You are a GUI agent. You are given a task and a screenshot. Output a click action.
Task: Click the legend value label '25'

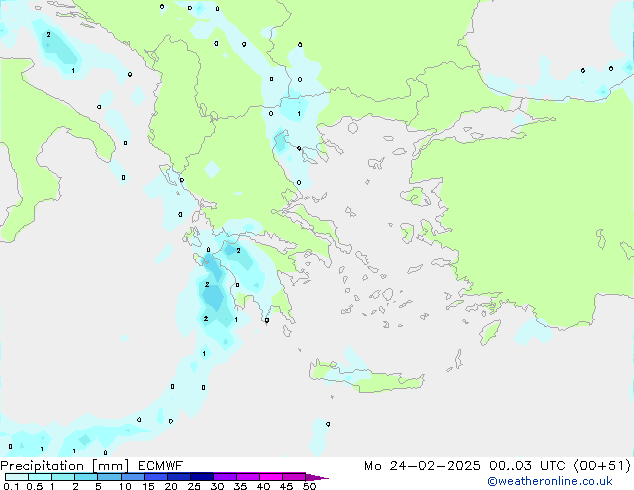[194, 486]
